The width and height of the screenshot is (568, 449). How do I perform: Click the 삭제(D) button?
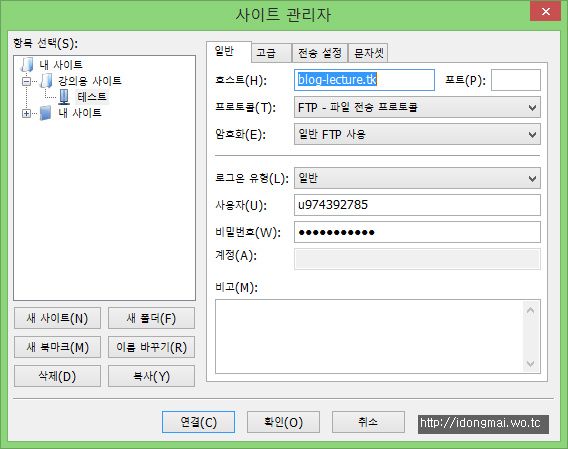pos(57,376)
